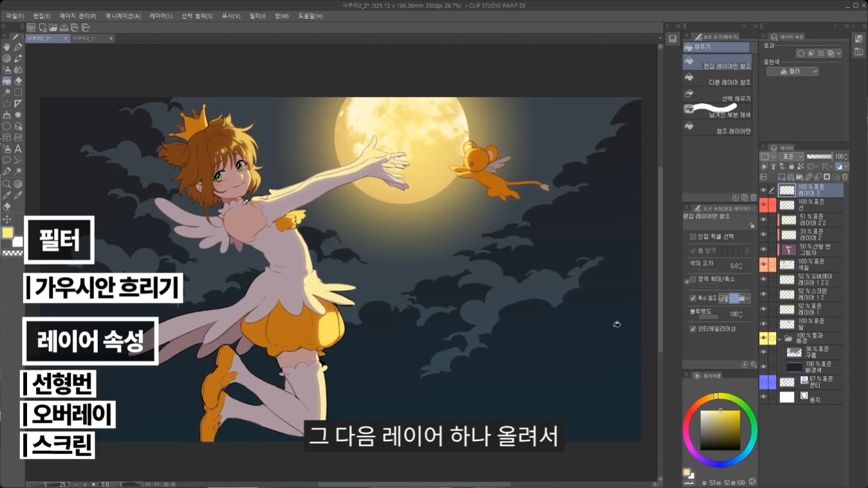This screenshot has width=868, height=488.
Task: Toggle the 영역 확대/축소 checkbox
Action: [693, 279]
